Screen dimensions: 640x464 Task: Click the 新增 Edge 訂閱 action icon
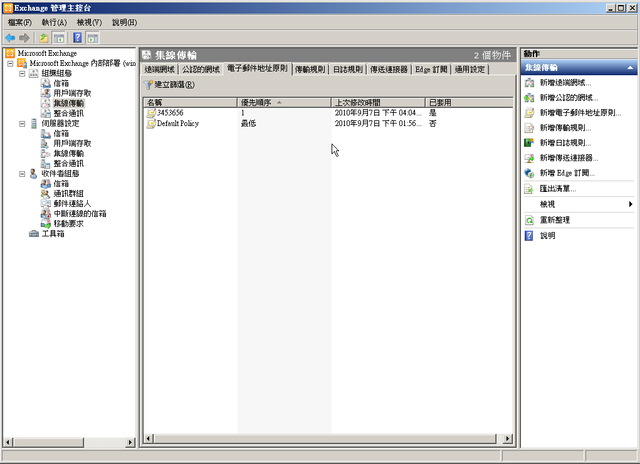529,173
